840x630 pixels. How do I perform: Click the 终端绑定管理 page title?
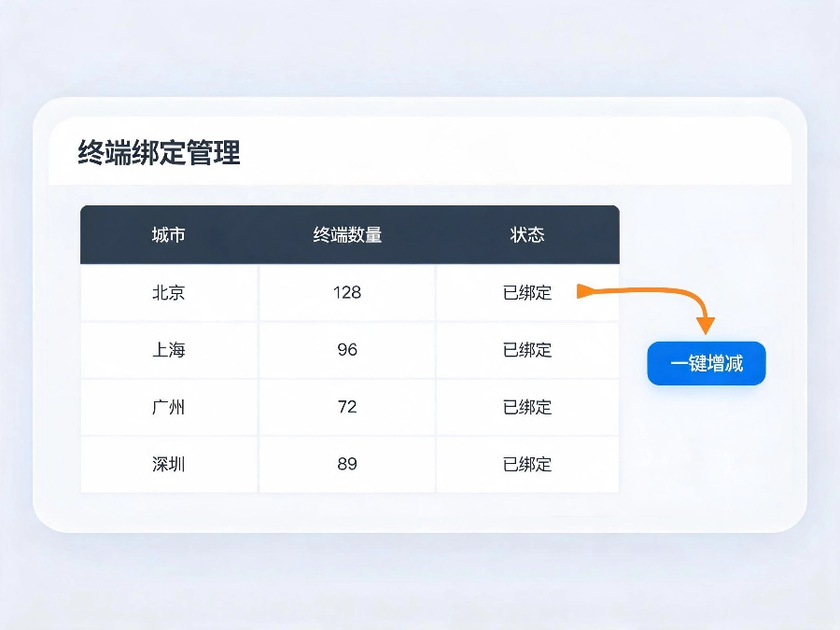click(x=159, y=153)
